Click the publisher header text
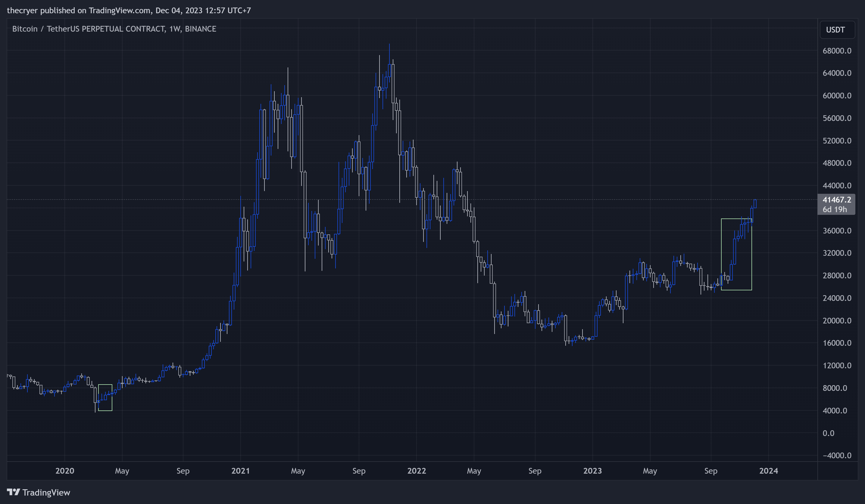 pyautogui.click(x=129, y=10)
